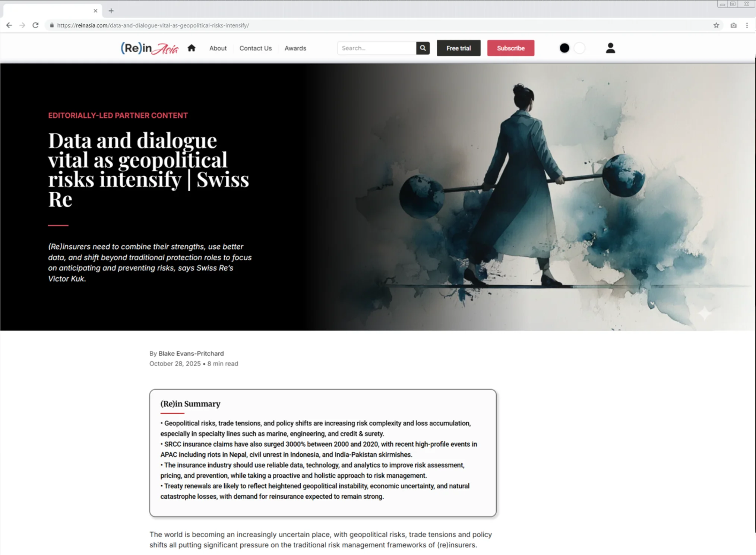The height and width of the screenshot is (555, 756).
Task: Click the italic subheading mentioning Victor Kuk
Action: pyautogui.click(x=150, y=263)
